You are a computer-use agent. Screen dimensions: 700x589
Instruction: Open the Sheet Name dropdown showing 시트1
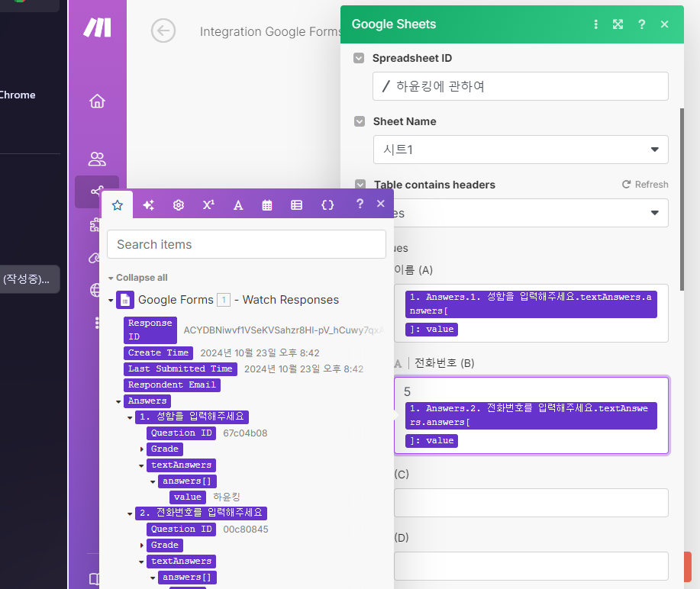[x=521, y=150]
